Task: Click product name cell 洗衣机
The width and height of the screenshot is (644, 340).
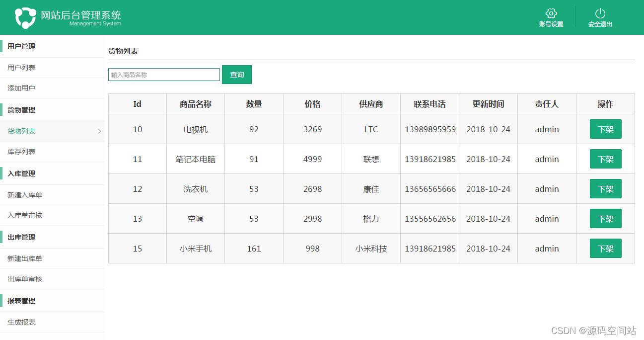Action: [x=196, y=189]
